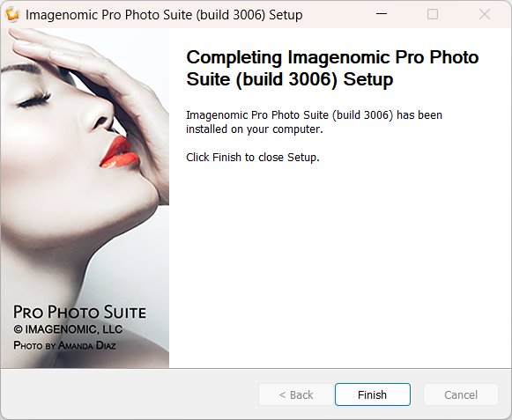Click the Pro Photo Suite logo text on banner
This screenshot has width=512, height=420.
pos(79,312)
